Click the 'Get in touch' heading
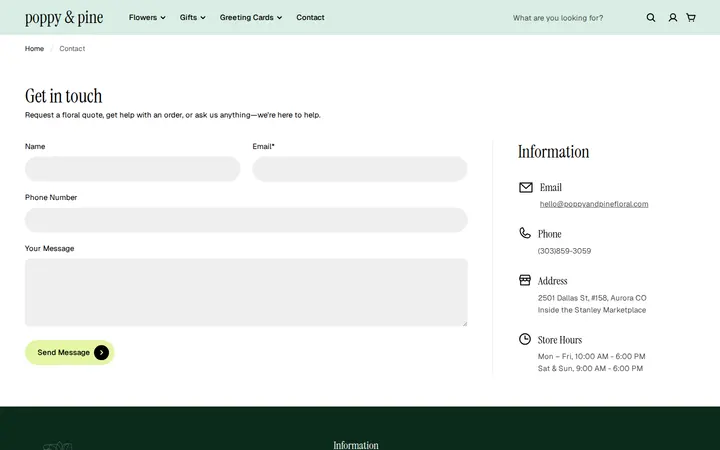 point(63,96)
